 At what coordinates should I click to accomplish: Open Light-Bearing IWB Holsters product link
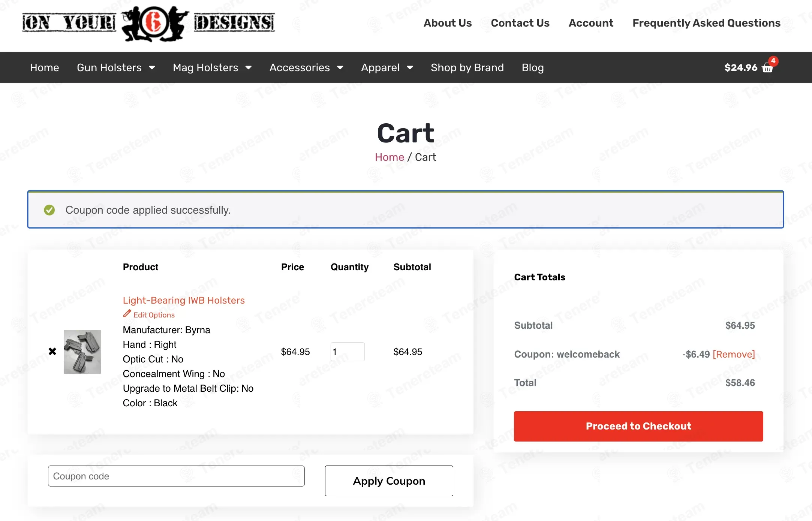184,300
